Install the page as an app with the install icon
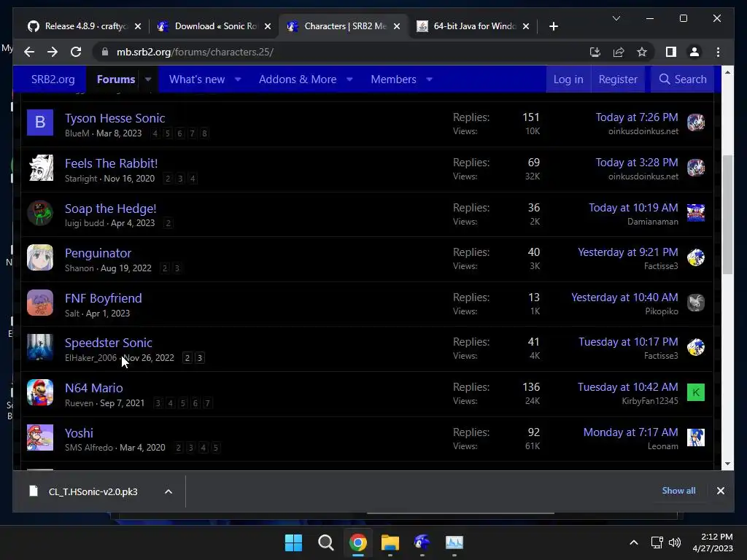 [x=595, y=52]
